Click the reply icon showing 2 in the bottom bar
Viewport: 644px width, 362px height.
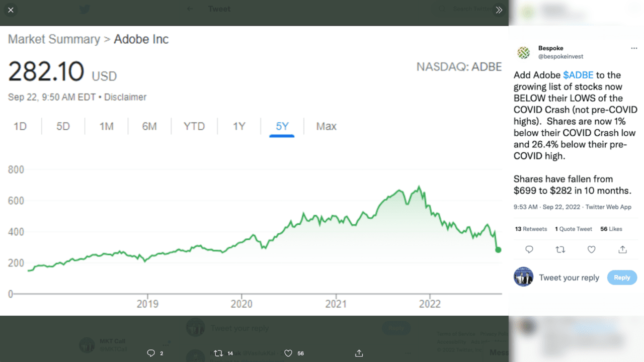pyautogui.click(x=151, y=353)
